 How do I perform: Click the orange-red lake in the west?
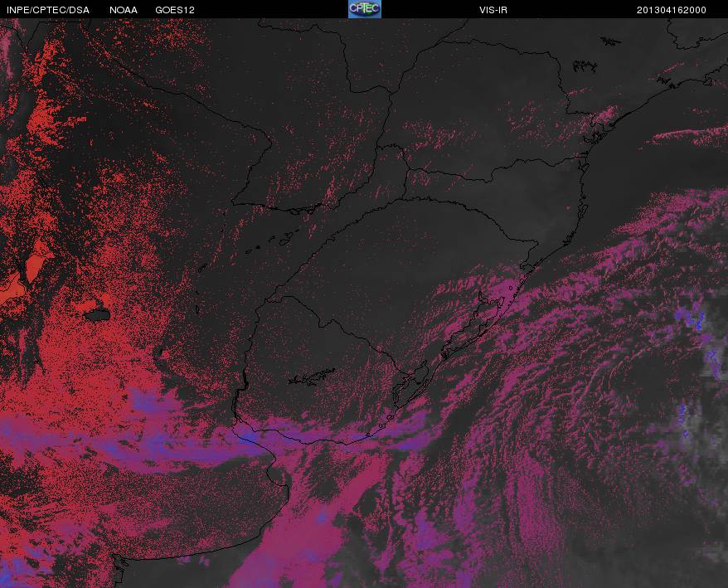34,268
